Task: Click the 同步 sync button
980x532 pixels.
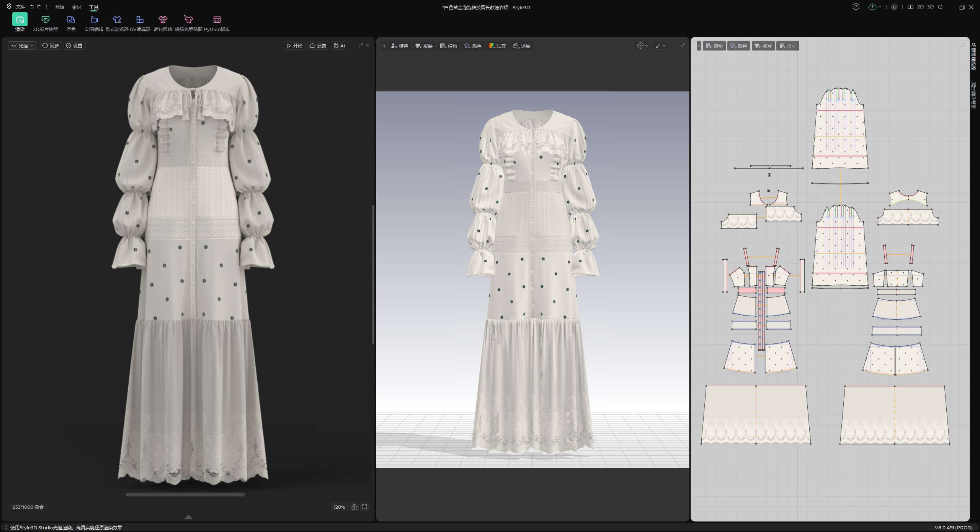Action: pyautogui.click(x=51, y=46)
